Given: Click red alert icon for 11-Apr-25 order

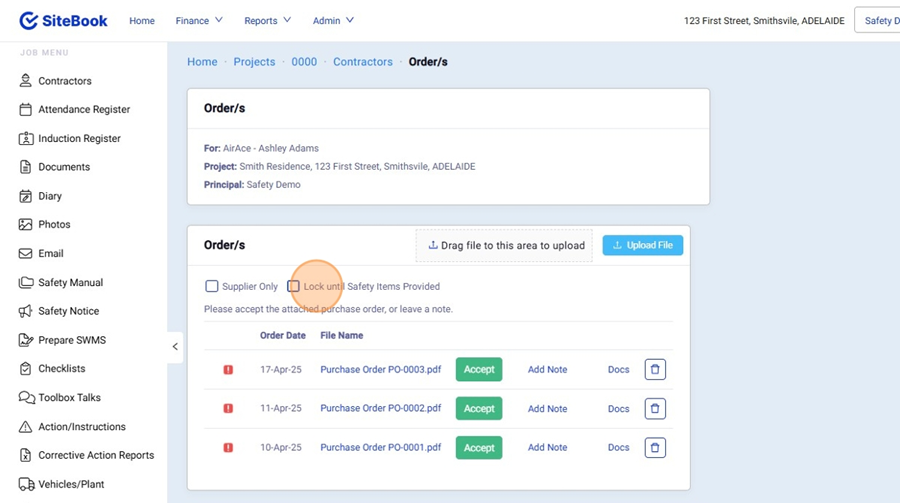Looking at the screenshot, I should (228, 408).
